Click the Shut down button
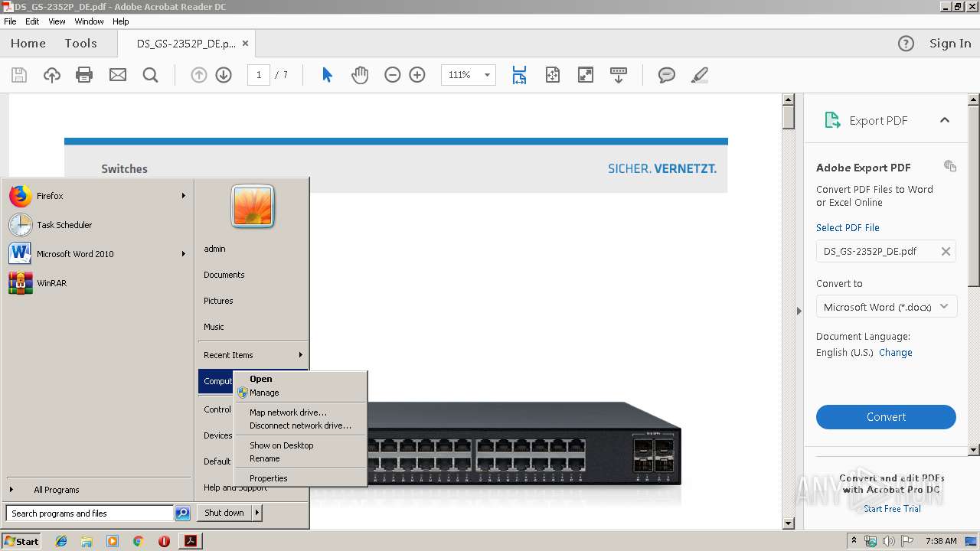The width and height of the screenshot is (980, 551). [224, 513]
